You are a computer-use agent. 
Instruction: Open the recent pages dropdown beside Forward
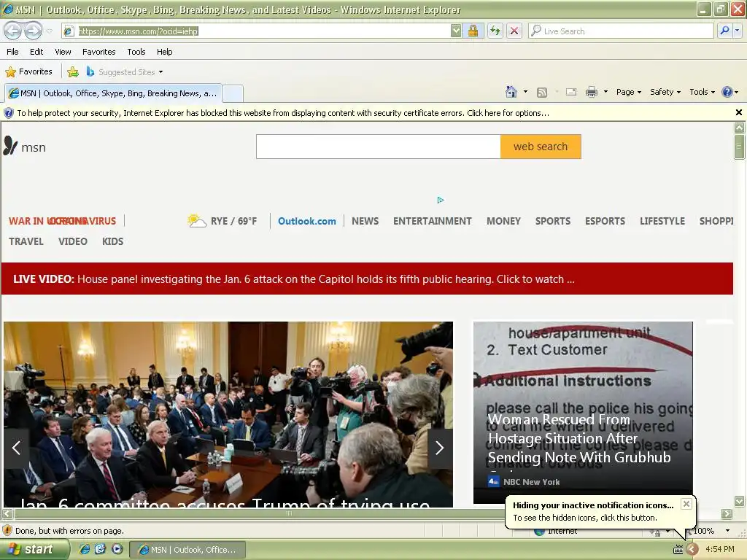pos(49,31)
